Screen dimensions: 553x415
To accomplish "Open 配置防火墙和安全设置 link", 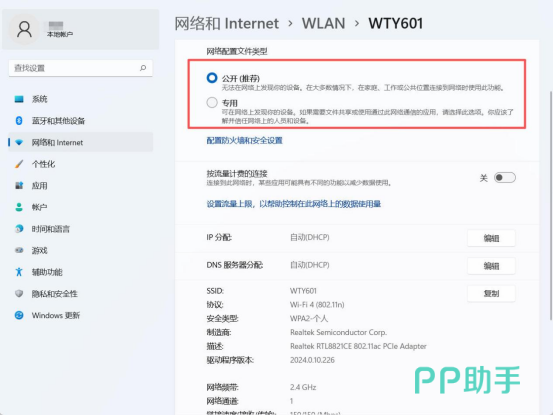I will 244,141.
